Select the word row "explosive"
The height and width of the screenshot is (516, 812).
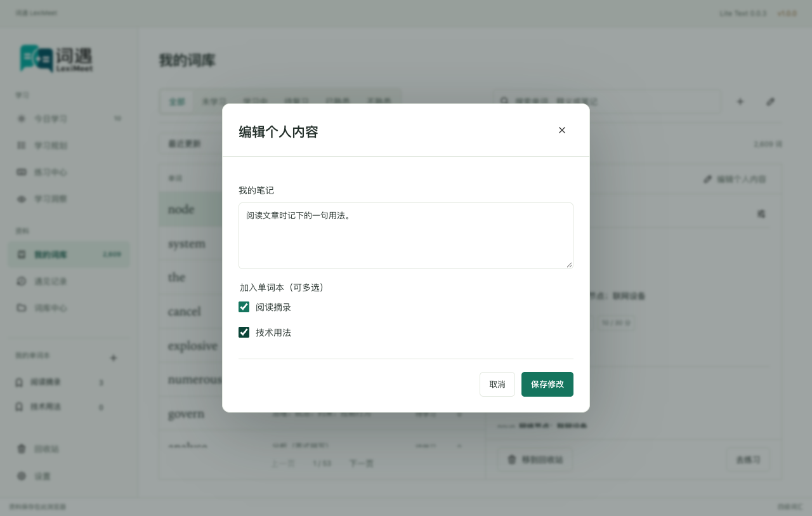pyautogui.click(x=190, y=346)
